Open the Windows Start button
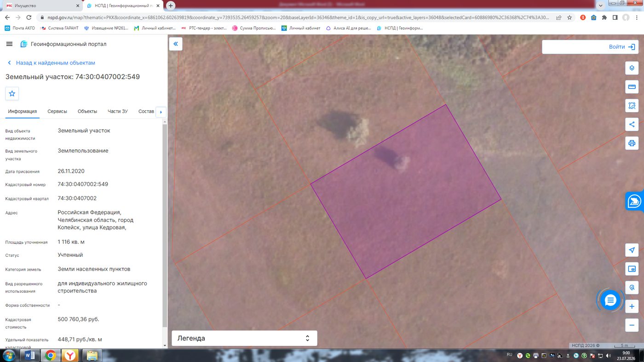This screenshot has height=362, width=644. point(9,356)
